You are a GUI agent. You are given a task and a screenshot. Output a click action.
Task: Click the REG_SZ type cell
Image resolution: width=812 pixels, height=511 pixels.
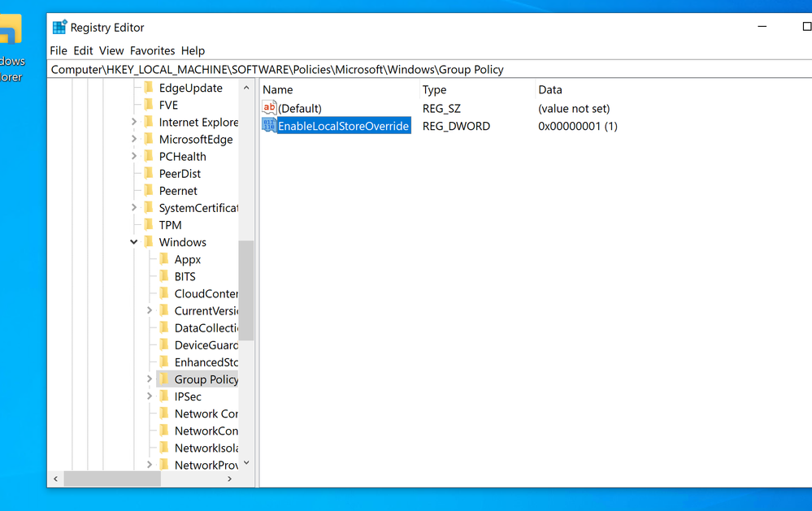[x=441, y=108]
